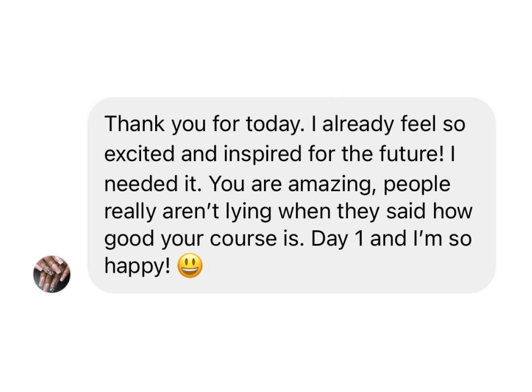
Task: Click the smiley face emoji
Action: [x=189, y=267]
